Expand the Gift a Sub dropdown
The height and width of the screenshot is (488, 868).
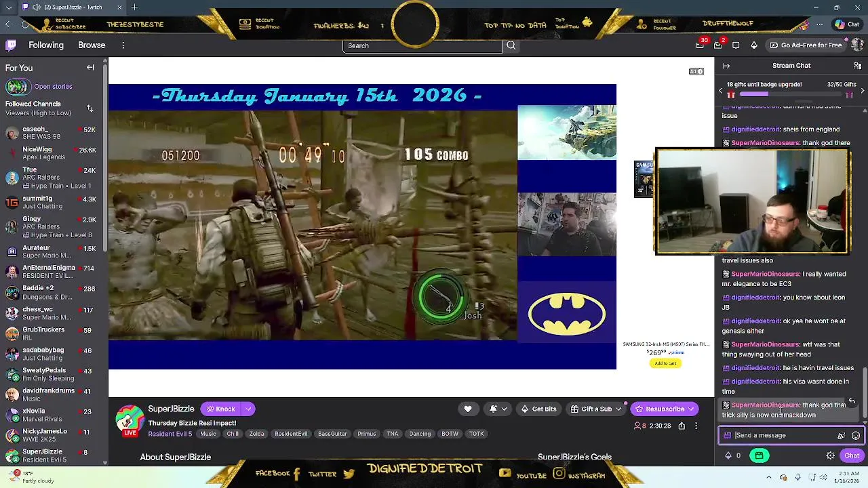[x=618, y=409]
